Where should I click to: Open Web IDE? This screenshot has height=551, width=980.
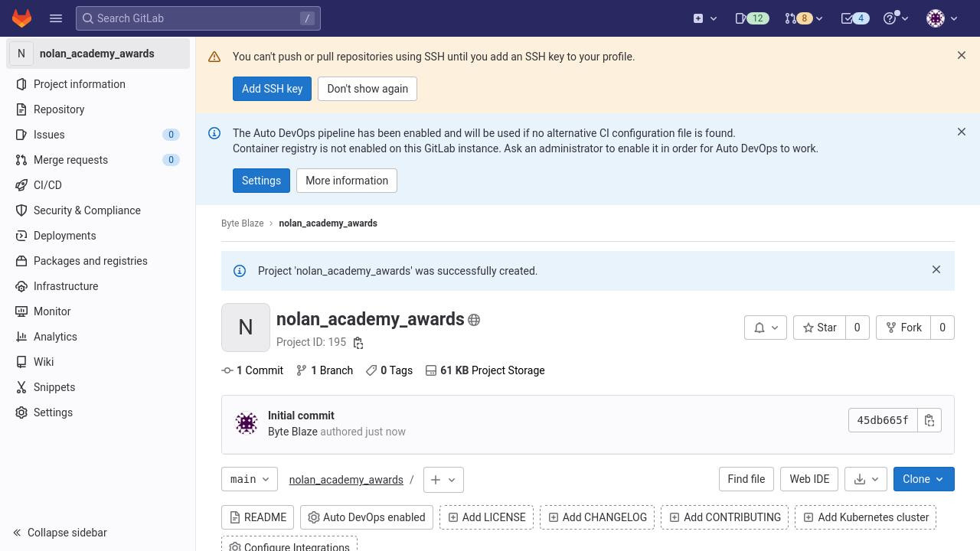809,479
